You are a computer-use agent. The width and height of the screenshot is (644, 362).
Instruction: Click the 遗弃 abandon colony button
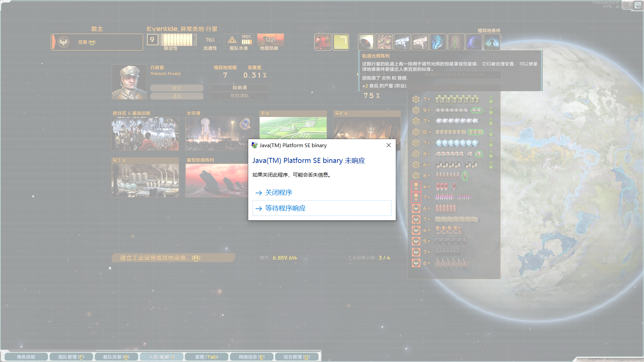click(x=177, y=96)
